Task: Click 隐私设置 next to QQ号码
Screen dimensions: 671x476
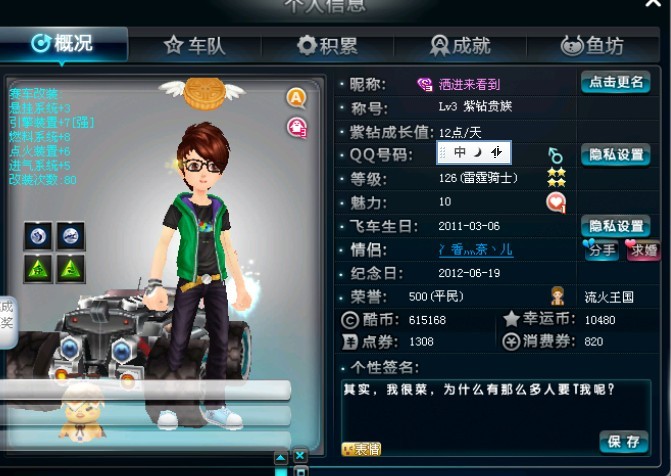Action: pos(616,155)
